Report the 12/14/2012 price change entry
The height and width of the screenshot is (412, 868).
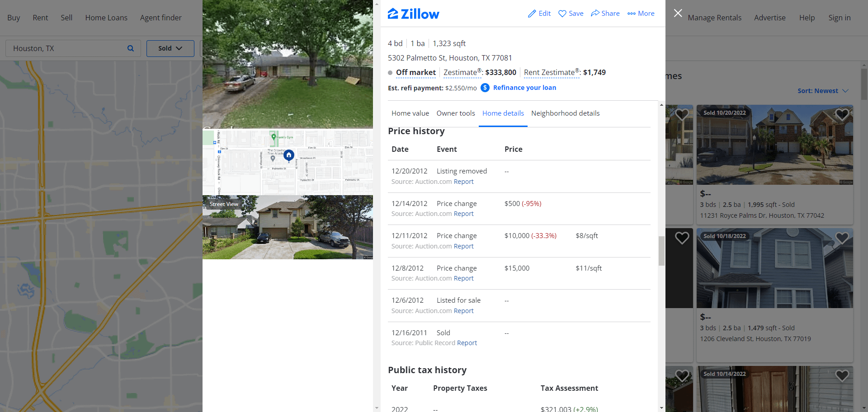click(463, 214)
